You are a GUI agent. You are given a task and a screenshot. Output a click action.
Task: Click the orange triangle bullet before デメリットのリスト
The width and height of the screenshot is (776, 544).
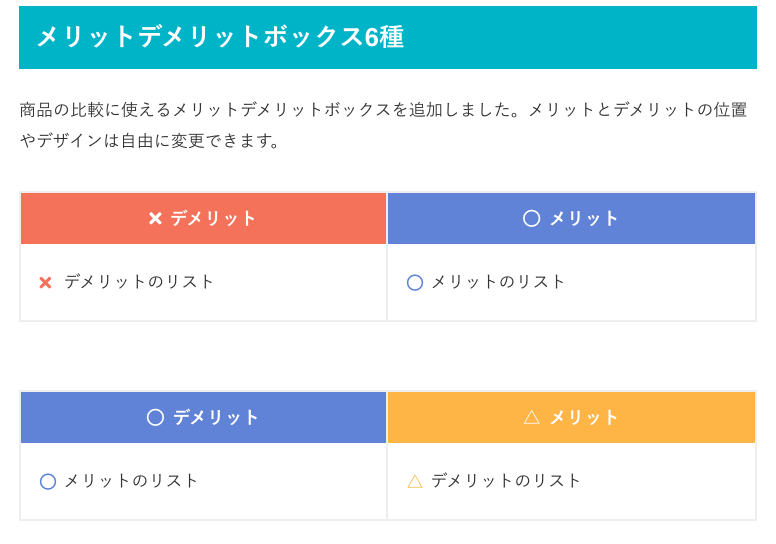point(415,481)
